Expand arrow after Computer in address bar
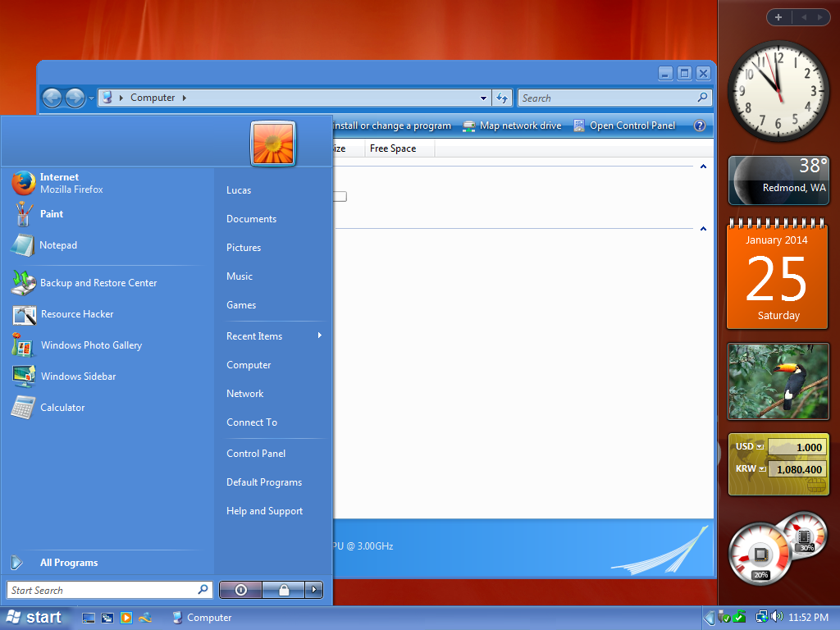 coord(185,98)
